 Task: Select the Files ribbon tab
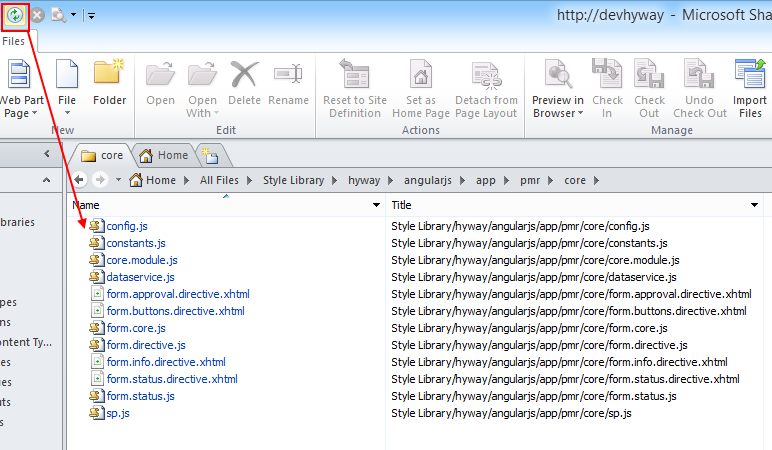tap(14, 42)
